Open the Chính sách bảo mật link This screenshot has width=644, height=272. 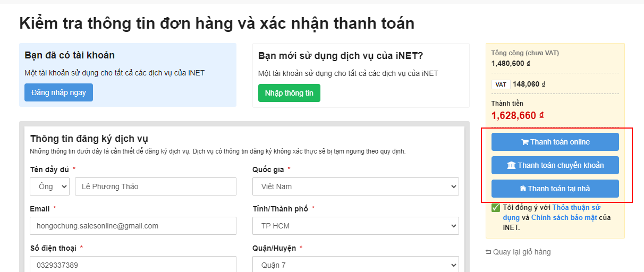564,217
